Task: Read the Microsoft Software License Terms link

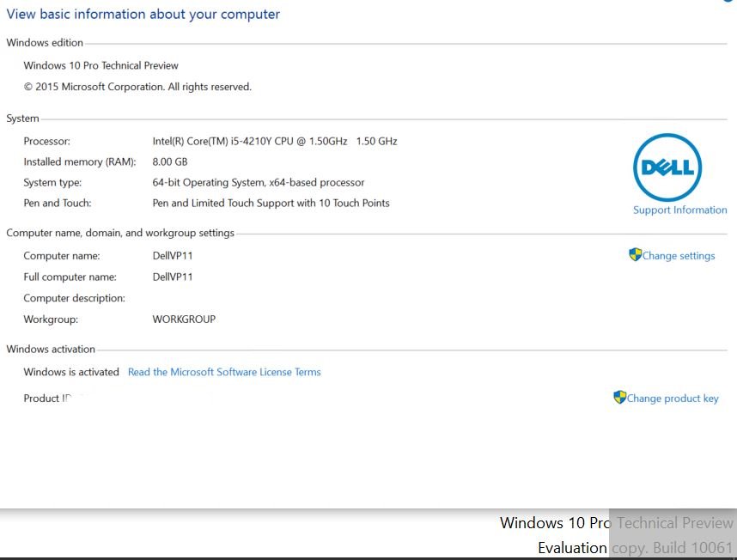Action: pos(224,372)
